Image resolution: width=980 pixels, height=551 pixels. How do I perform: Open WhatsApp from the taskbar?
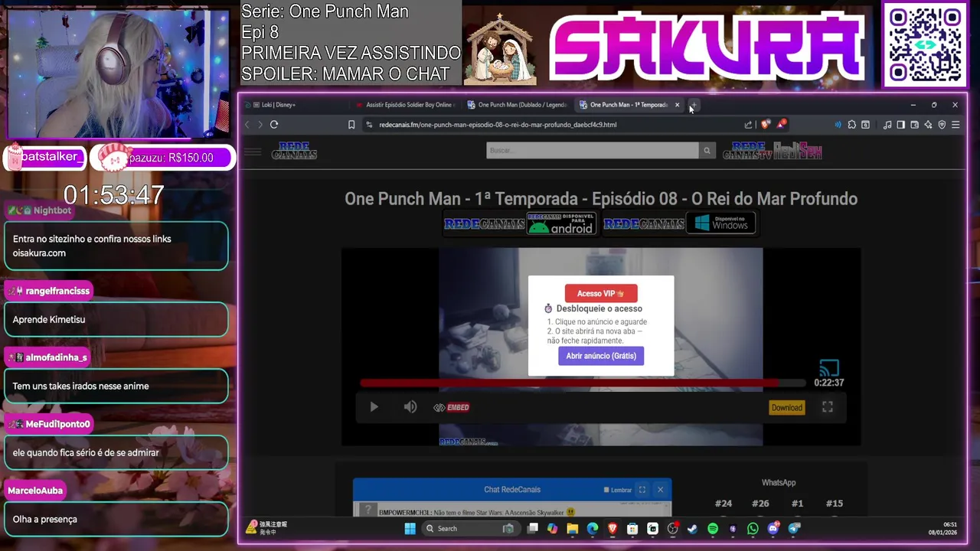pos(753,529)
